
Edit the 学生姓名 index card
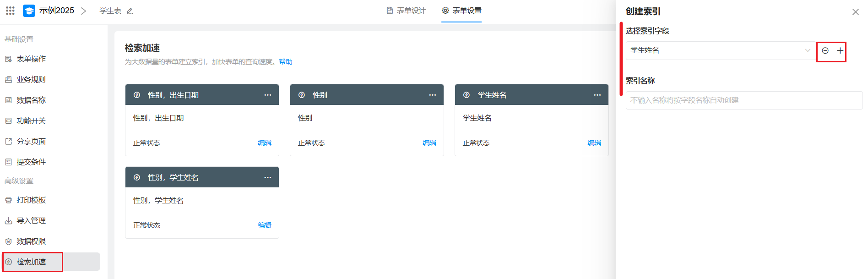(x=594, y=143)
